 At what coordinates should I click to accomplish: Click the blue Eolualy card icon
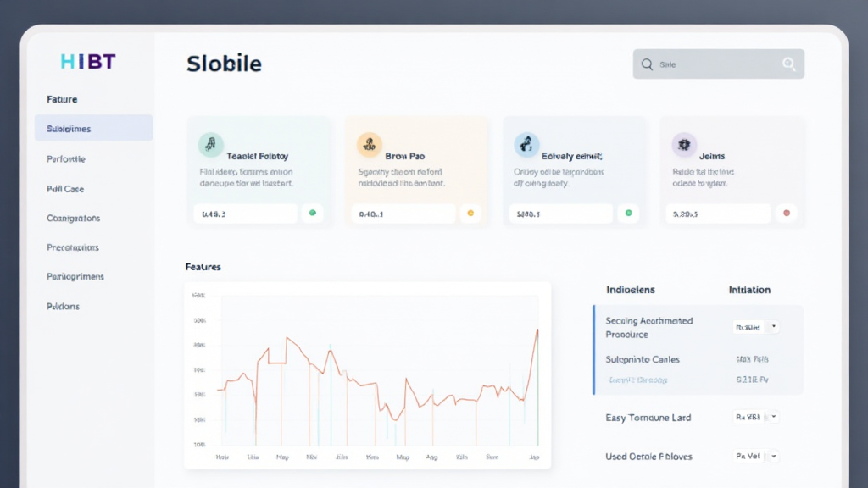tap(526, 145)
